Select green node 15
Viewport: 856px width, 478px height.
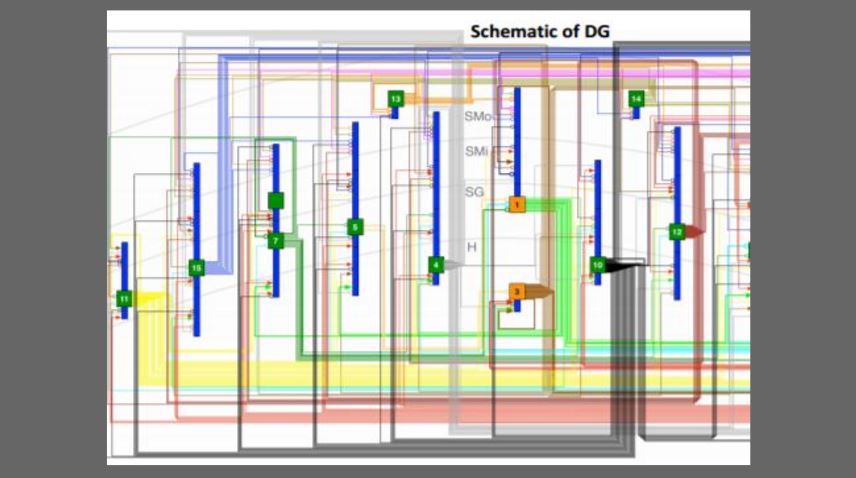pos(196,268)
